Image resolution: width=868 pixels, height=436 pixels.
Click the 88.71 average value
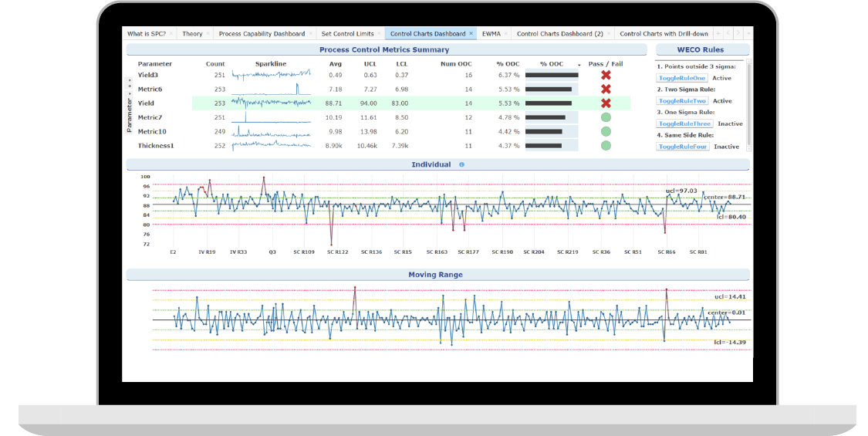tap(334, 103)
